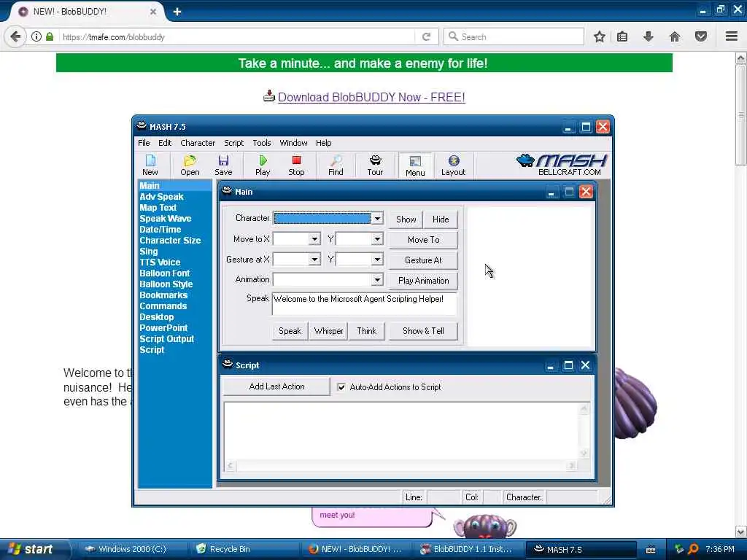
Task: Open the Find tool in MASH toolbar
Action: pos(336,166)
